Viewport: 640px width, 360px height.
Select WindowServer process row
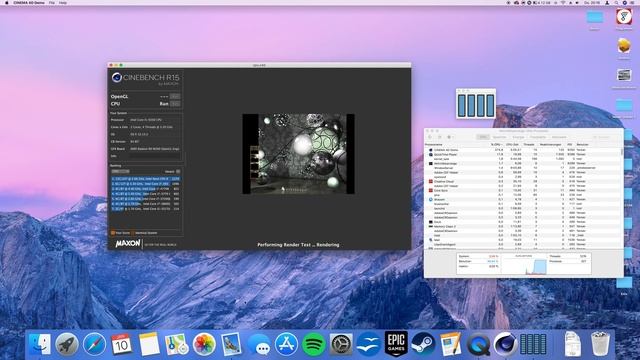point(522,168)
